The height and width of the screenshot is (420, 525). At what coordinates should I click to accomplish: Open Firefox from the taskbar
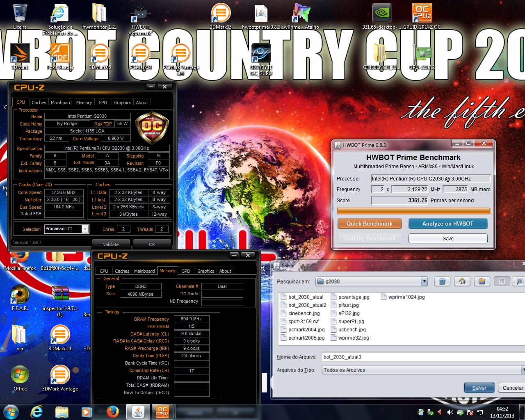(x=112, y=411)
